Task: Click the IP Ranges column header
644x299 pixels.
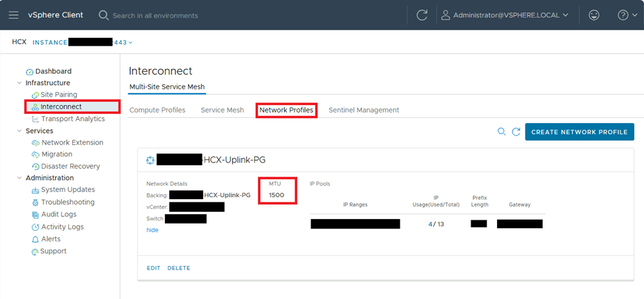Action: 355,204
